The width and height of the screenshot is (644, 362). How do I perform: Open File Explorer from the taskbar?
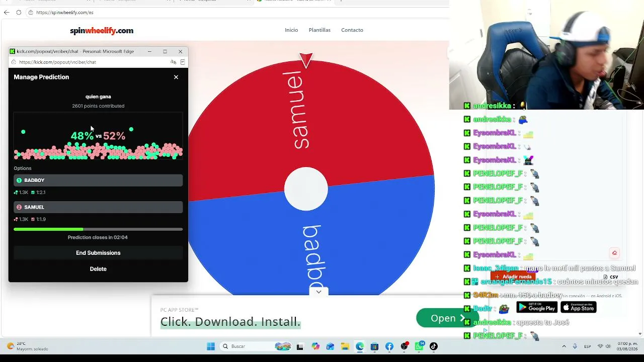tap(345, 346)
